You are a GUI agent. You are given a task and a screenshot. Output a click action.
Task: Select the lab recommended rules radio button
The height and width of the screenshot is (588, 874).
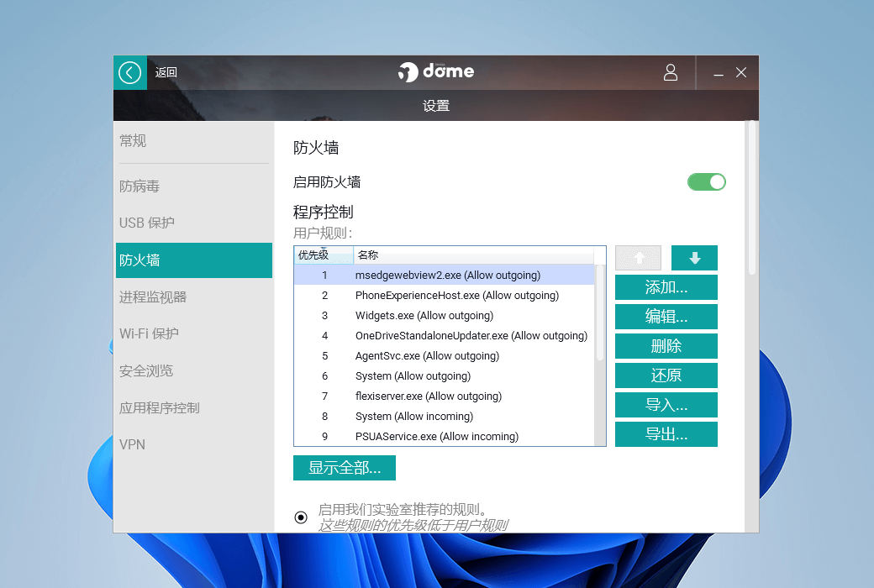pyautogui.click(x=301, y=517)
